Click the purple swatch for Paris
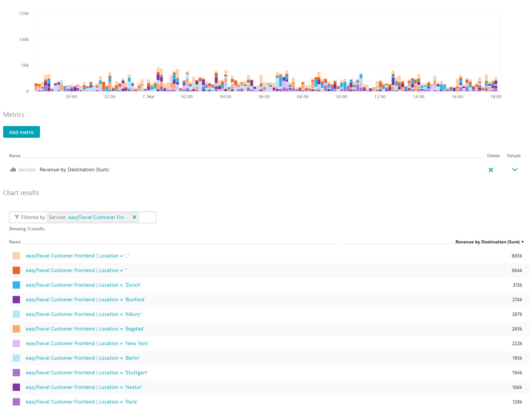 16,402
